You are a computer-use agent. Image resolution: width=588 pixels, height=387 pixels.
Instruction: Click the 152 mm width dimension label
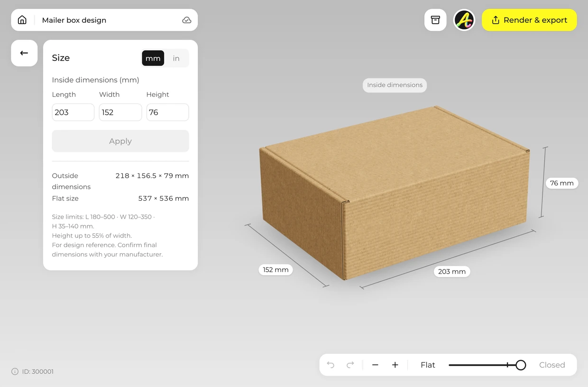(x=276, y=269)
